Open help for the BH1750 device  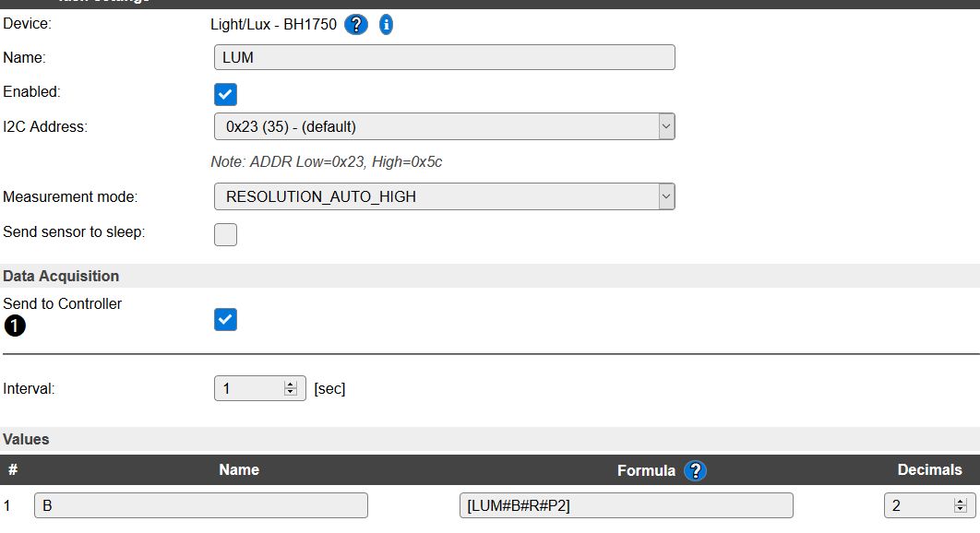pyautogui.click(x=355, y=25)
